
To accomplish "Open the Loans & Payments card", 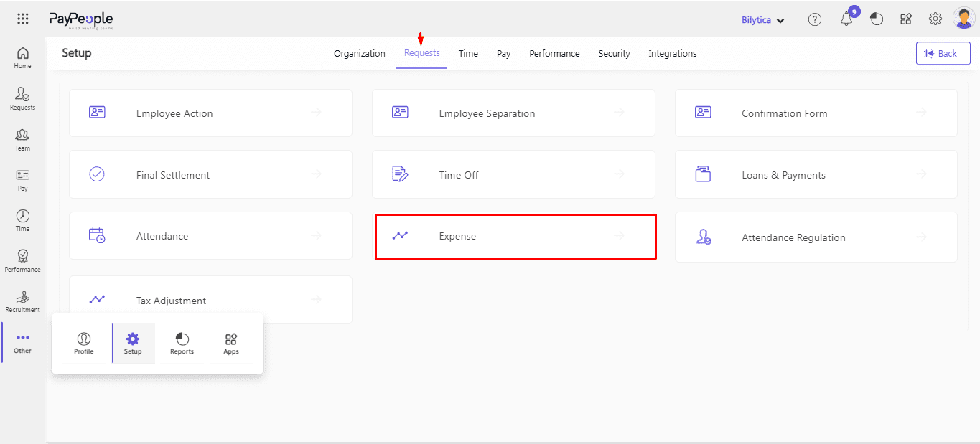I will click(816, 175).
